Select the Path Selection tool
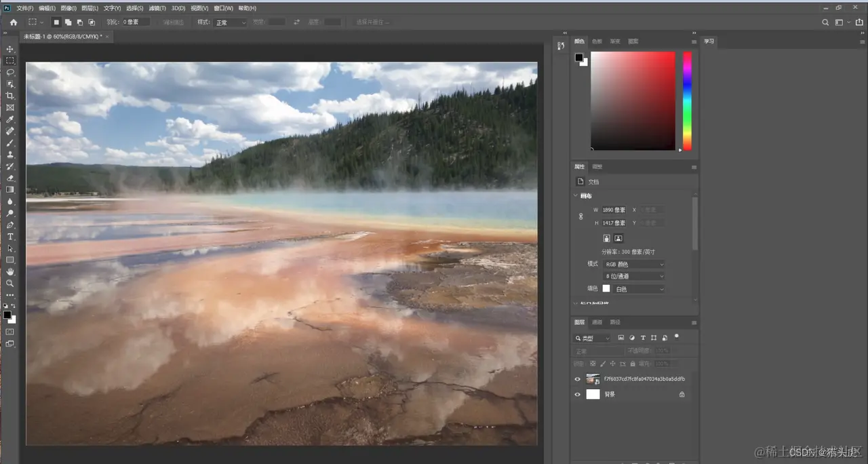 pyautogui.click(x=10, y=248)
